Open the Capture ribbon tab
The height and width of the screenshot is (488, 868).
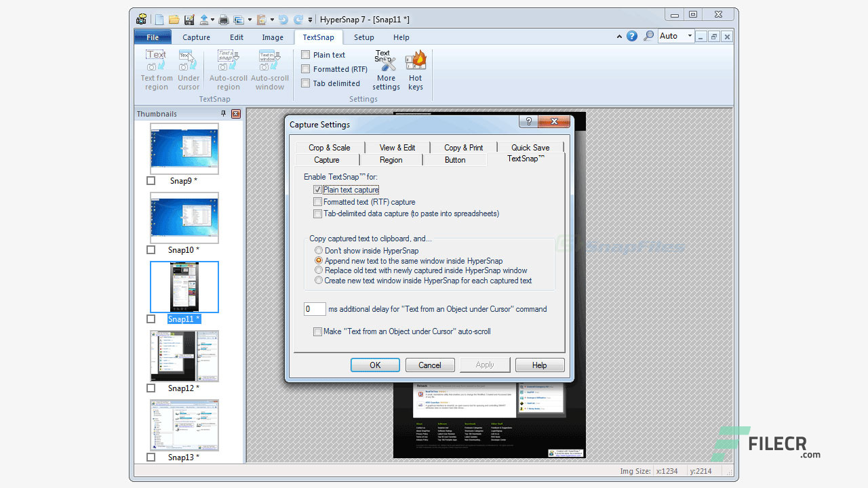click(x=196, y=37)
